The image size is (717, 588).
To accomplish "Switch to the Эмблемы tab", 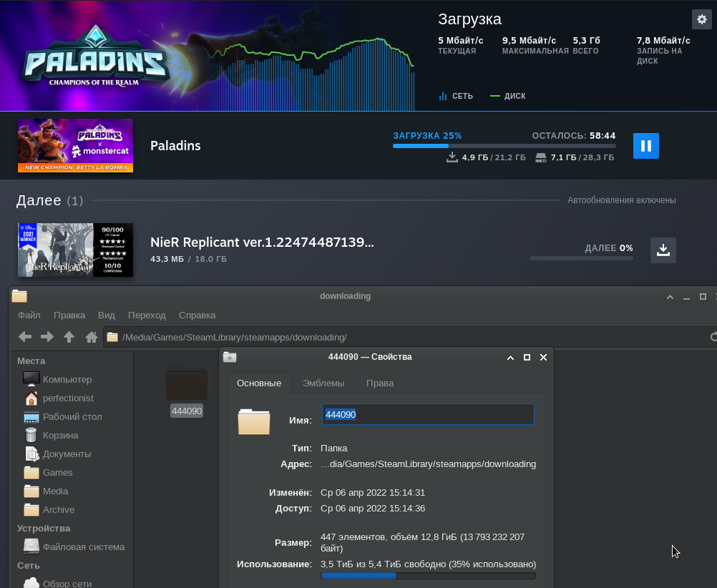I will (x=323, y=383).
